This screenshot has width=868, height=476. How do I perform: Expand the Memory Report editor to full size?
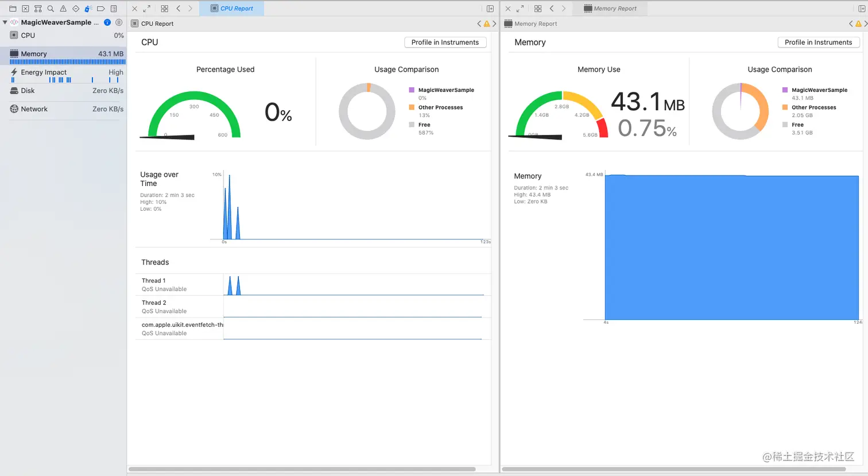coord(520,9)
